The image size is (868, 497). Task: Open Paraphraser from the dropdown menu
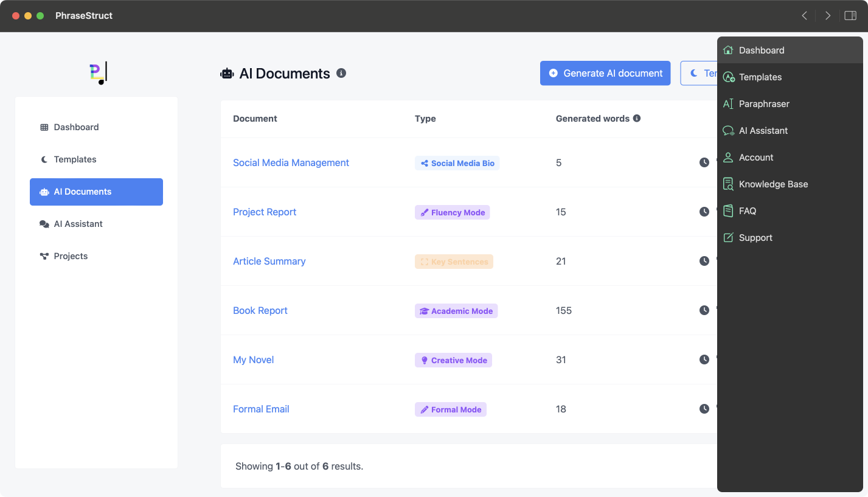pos(763,104)
